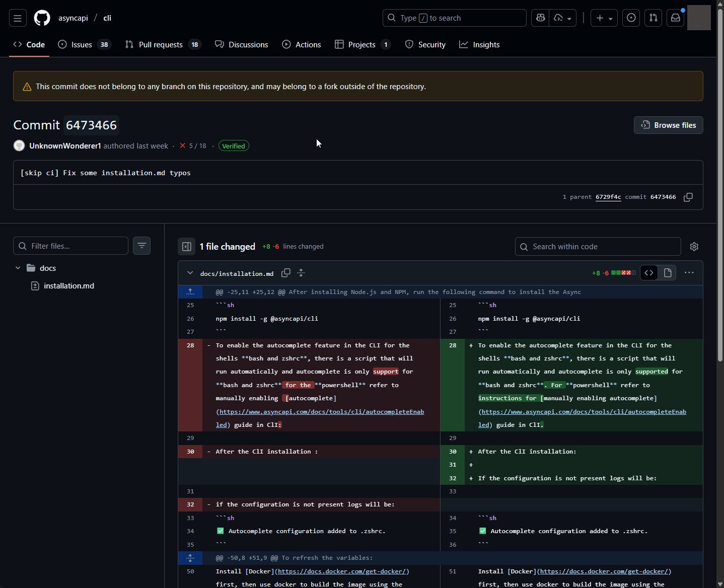Toggle the file tree sidebar panel
Viewport: 724px width, 588px height.
[187, 247]
